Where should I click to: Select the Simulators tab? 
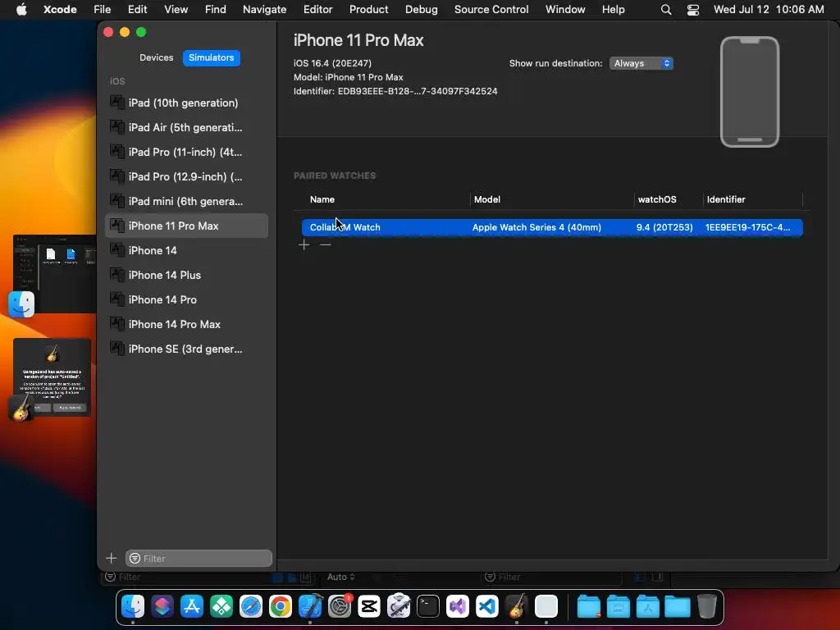[211, 57]
